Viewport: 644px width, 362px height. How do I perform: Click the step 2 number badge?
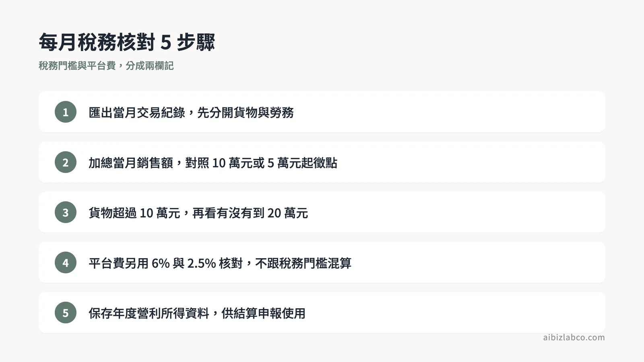pyautogui.click(x=66, y=162)
